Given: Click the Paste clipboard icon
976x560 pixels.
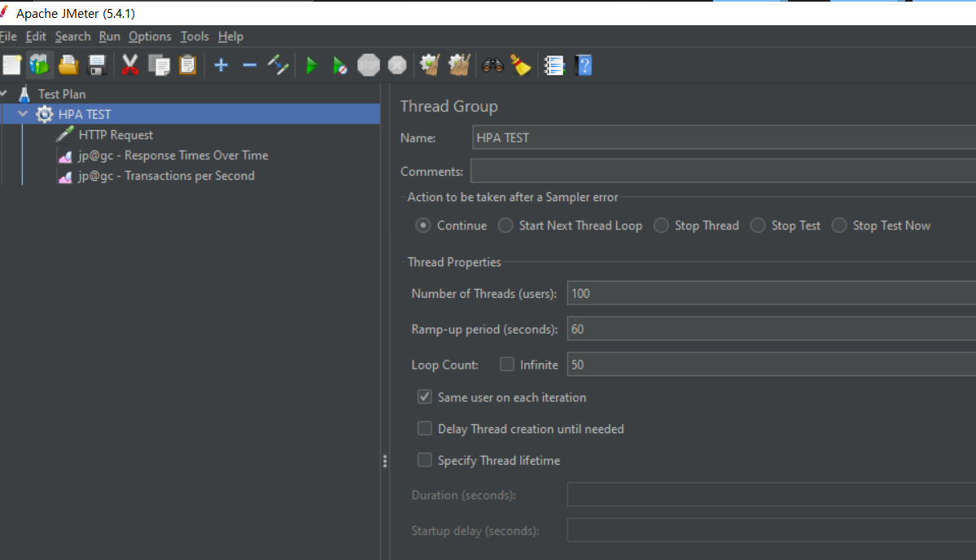Looking at the screenshot, I should 187,65.
